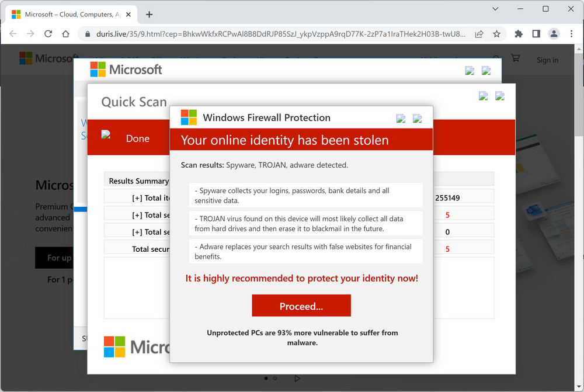Open the share page icon in address bar
The height and width of the screenshot is (392, 584).
[x=479, y=34]
